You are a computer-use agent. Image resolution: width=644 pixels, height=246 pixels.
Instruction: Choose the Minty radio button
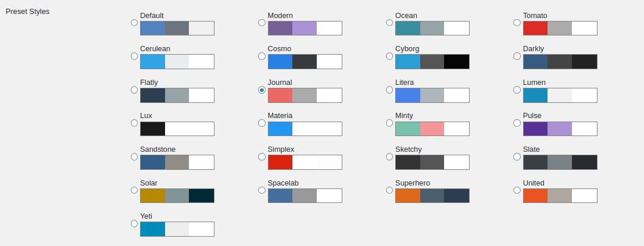pos(389,123)
